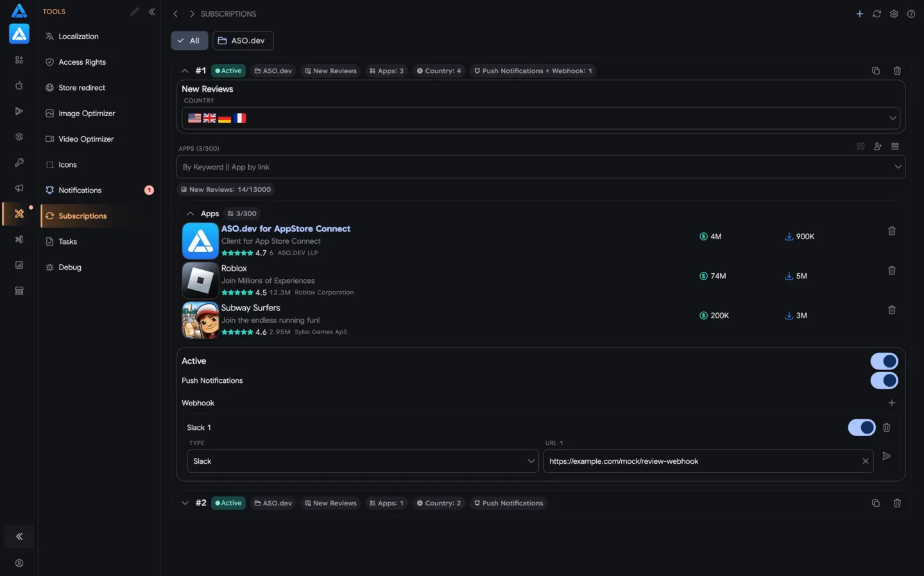
Task: Open Localization tool
Action: click(99, 37)
